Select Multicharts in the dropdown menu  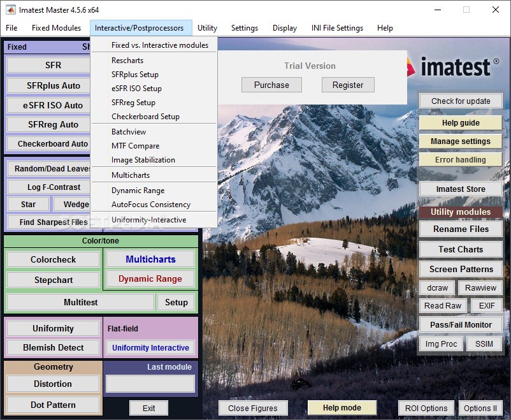(x=154, y=175)
